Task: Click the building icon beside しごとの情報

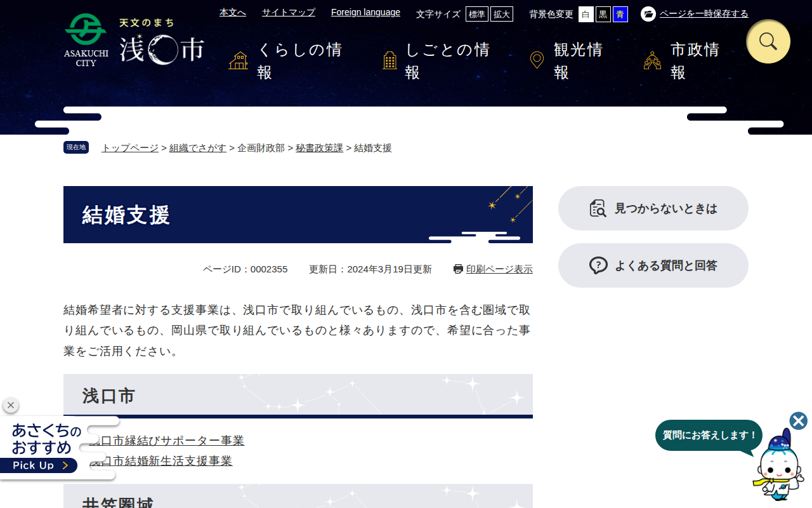Action: tap(390, 61)
